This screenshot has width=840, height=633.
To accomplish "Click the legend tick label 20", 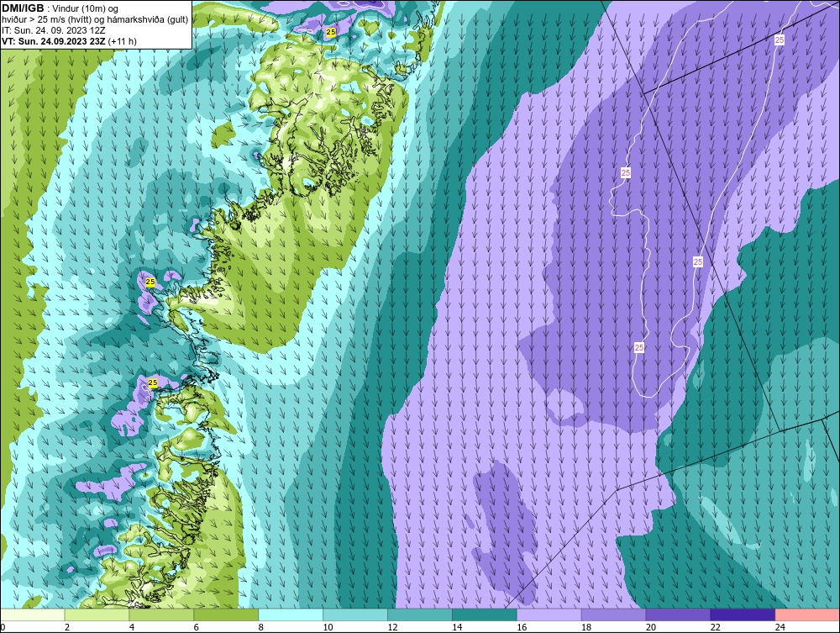I will pyautogui.click(x=651, y=627).
